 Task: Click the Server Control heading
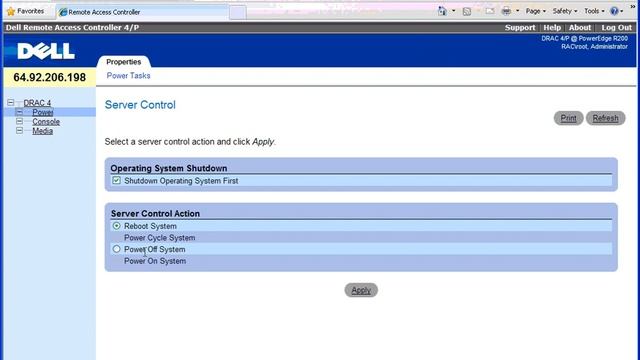click(140, 104)
